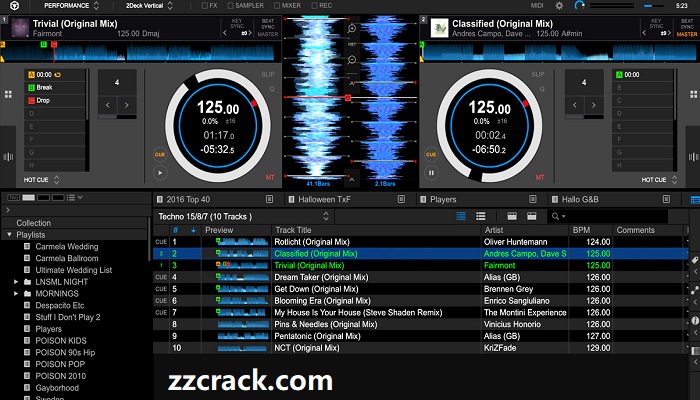Expand the LNSML NIGHT folder
700x400 pixels.
[x=16, y=282]
